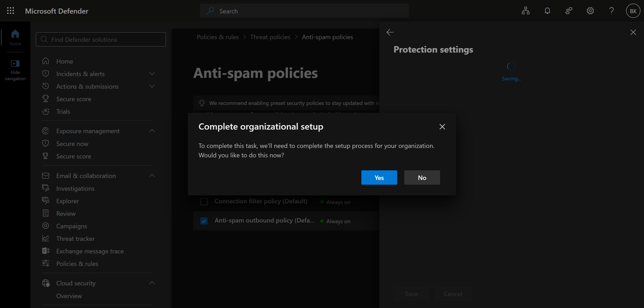The image size is (644, 308).
Task: Open the community feedback icon
Action: pyautogui.click(x=569, y=11)
